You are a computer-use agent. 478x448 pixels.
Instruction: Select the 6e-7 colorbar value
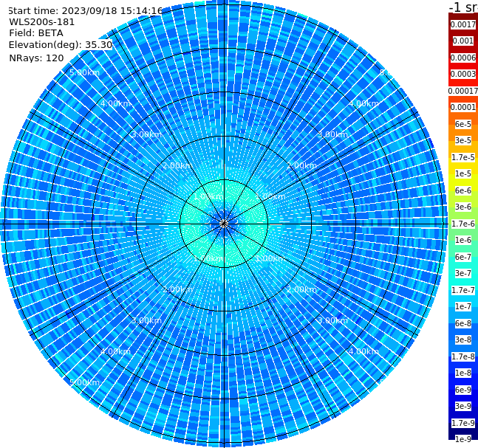coord(463,257)
